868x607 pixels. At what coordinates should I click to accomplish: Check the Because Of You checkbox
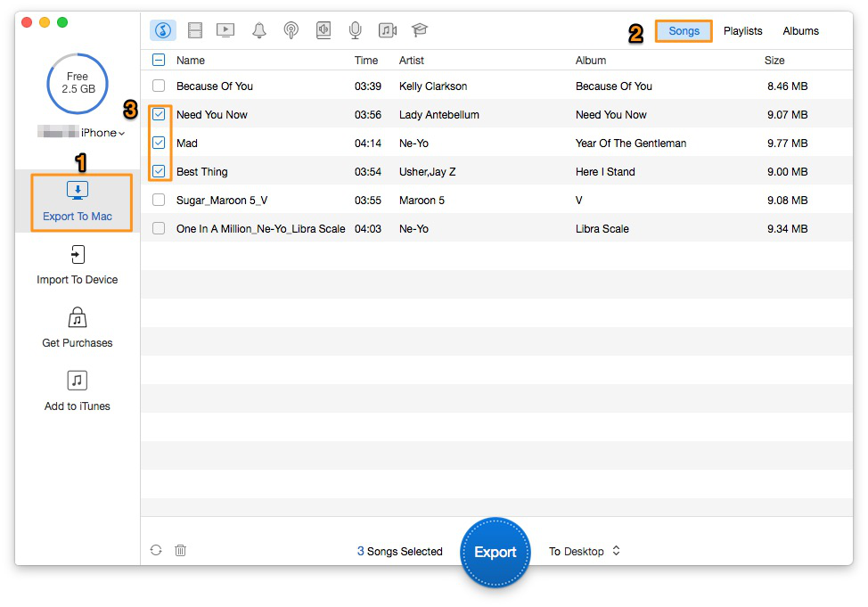tap(159, 86)
